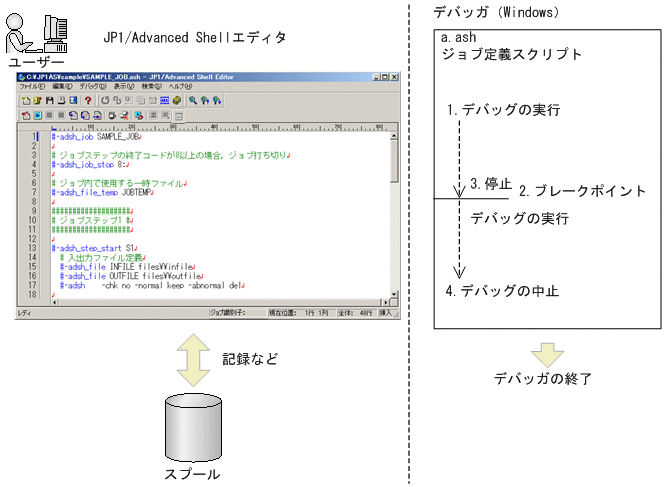
Task: Click the magnifier Find icon
Action: tap(193, 100)
